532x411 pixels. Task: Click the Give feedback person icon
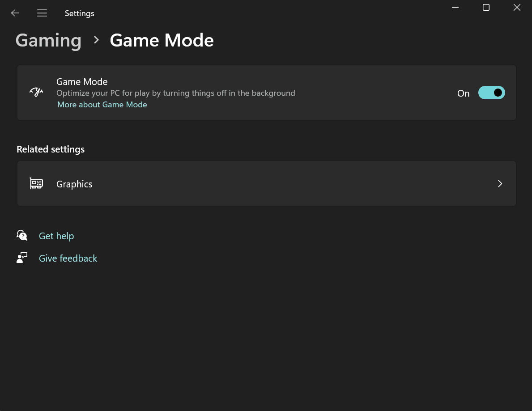point(22,258)
